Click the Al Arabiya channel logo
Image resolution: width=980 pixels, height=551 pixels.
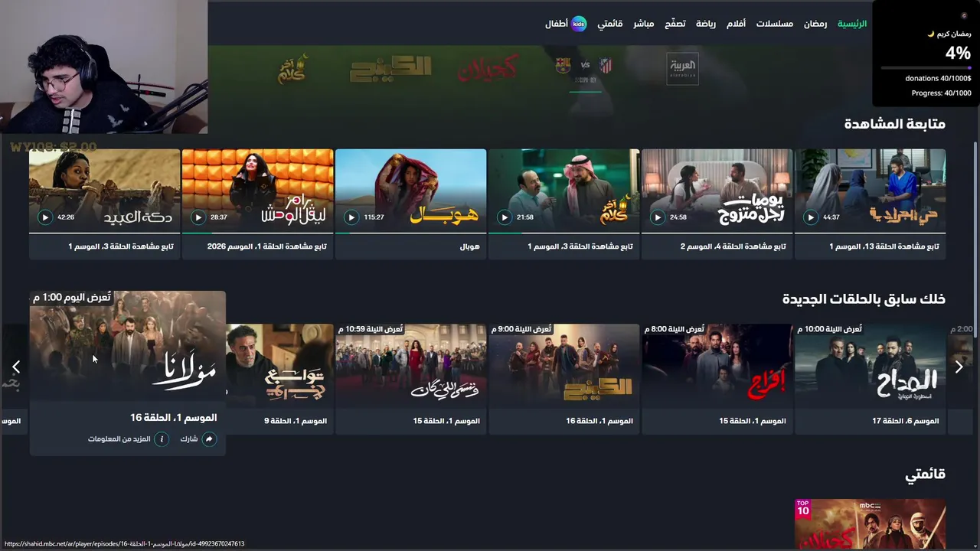click(x=682, y=68)
